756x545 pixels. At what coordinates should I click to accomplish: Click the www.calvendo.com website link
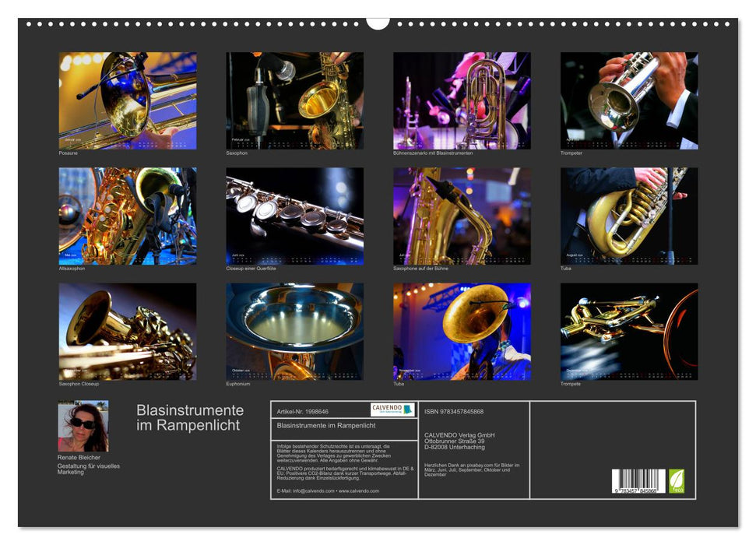(358, 491)
